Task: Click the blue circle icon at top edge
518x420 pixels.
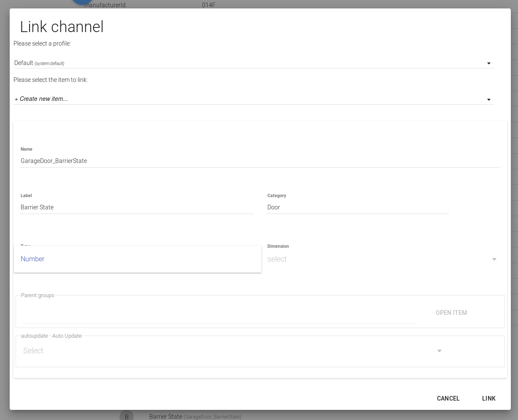Action: [82, 3]
